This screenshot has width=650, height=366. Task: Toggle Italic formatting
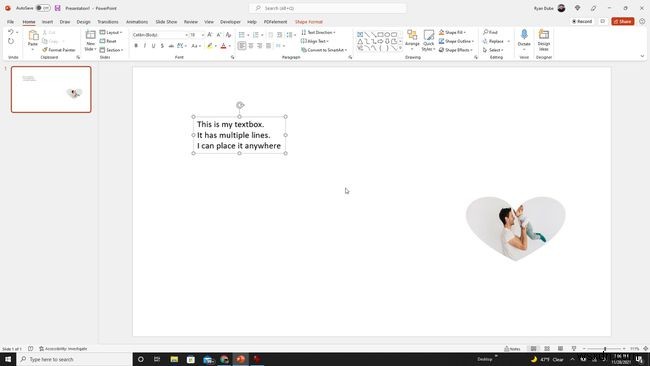(x=145, y=46)
